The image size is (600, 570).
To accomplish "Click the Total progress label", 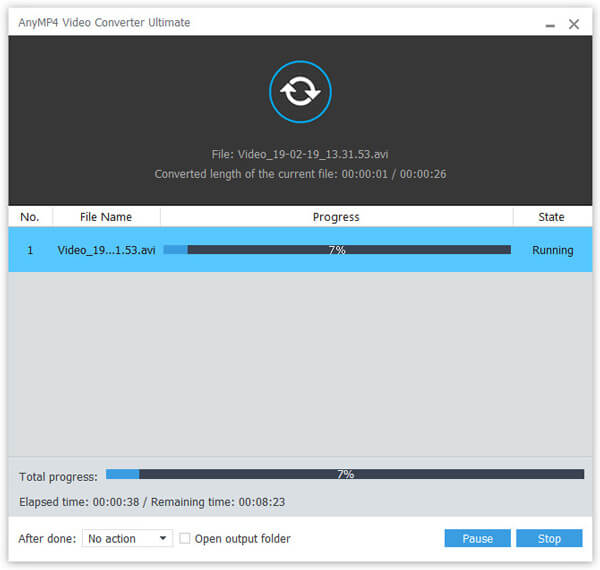I will pos(59,477).
